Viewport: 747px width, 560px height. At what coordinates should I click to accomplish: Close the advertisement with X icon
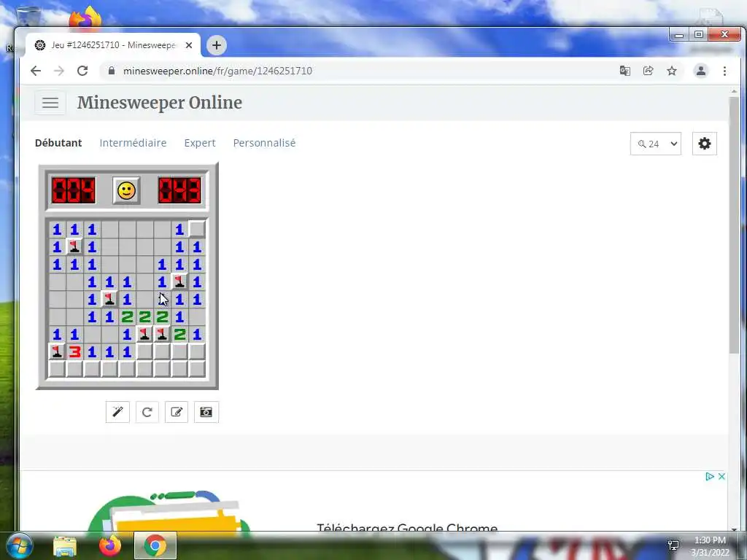[x=721, y=476]
